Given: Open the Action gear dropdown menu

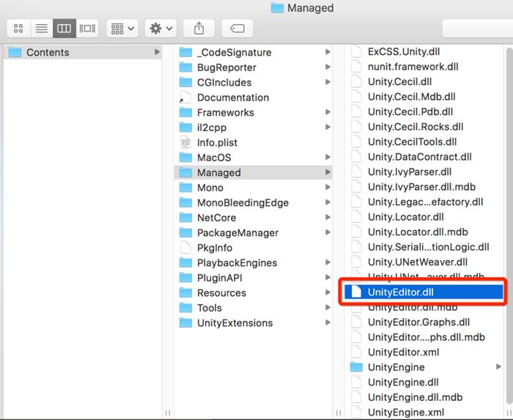Looking at the screenshot, I should (160, 29).
